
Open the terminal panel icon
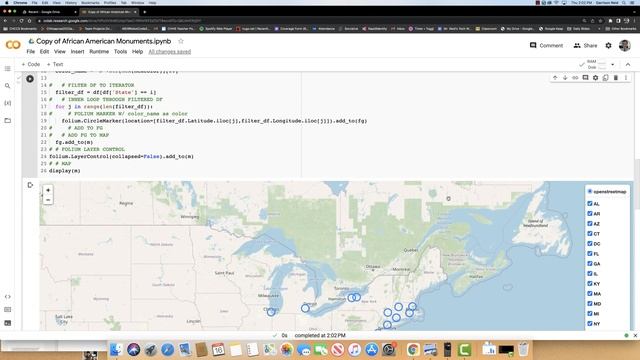coord(7,323)
